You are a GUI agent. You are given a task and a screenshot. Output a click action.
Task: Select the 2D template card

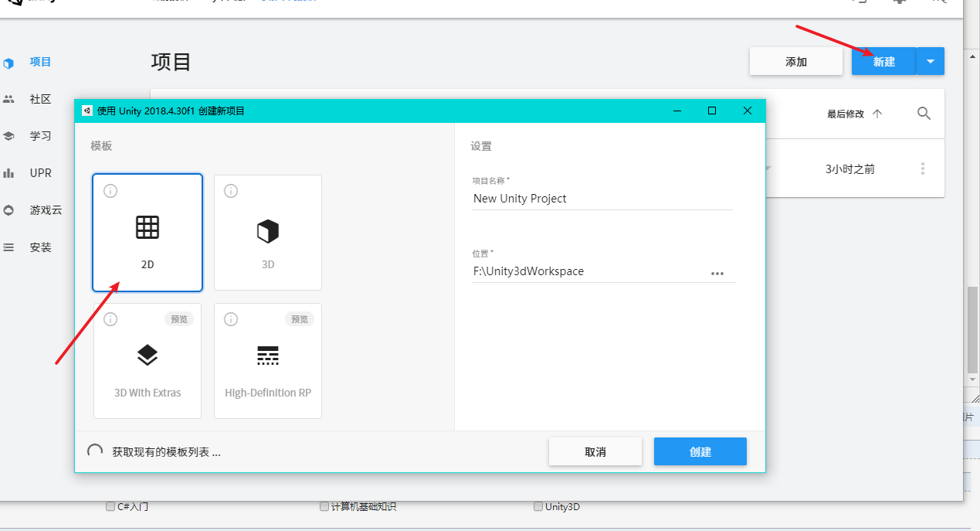148,233
